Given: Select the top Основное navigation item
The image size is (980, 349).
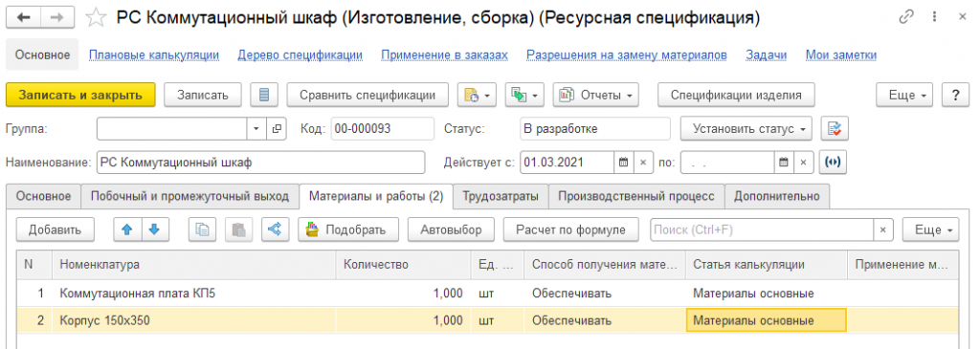Looking at the screenshot, I should tap(42, 55).
